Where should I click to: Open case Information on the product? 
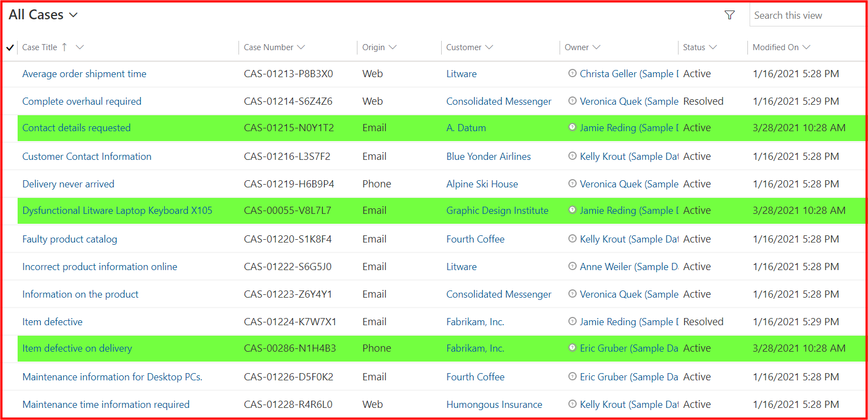point(80,294)
